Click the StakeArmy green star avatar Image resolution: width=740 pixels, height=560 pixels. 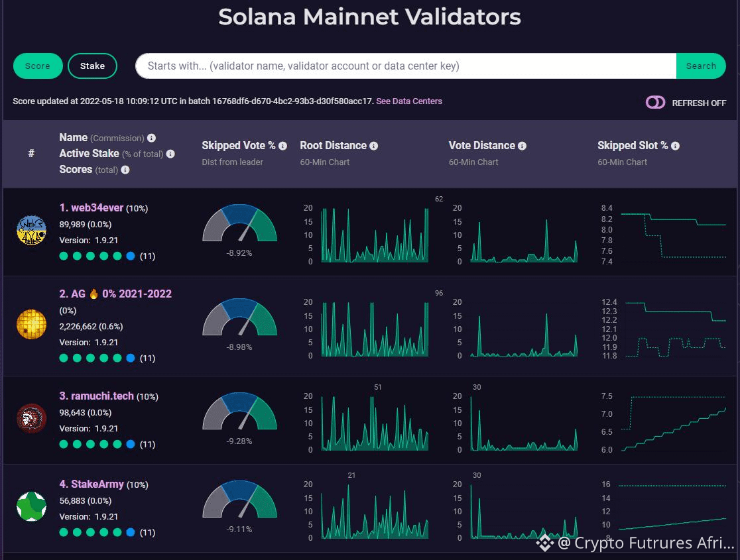pos(31,506)
